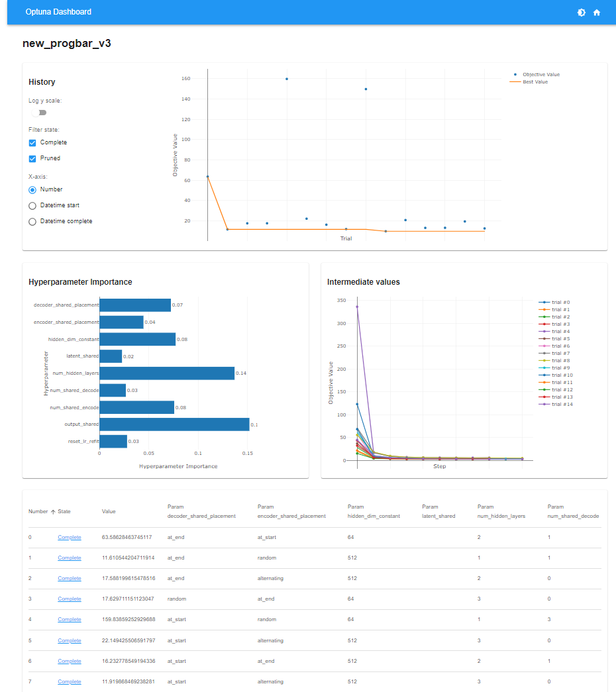This screenshot has width=616, height=692.
Task: Click the output_shared importance bar
Action: point(174,424)
